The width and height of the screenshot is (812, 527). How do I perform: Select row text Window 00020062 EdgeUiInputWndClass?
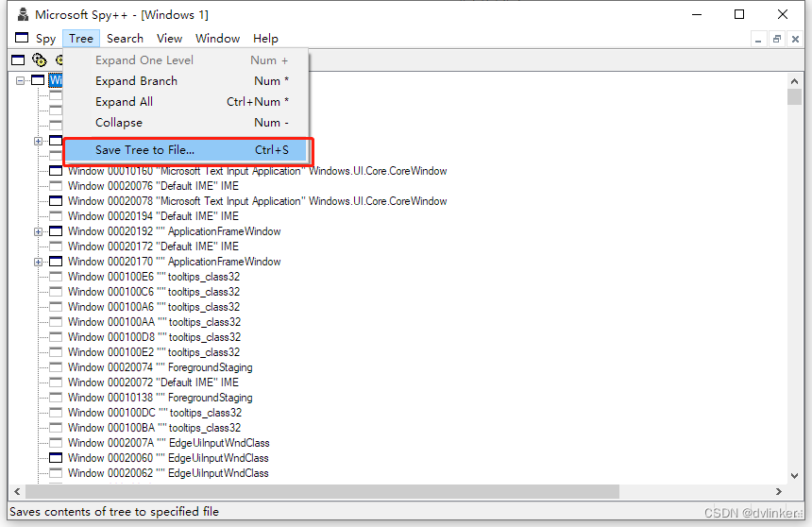[x=168, y=473]
